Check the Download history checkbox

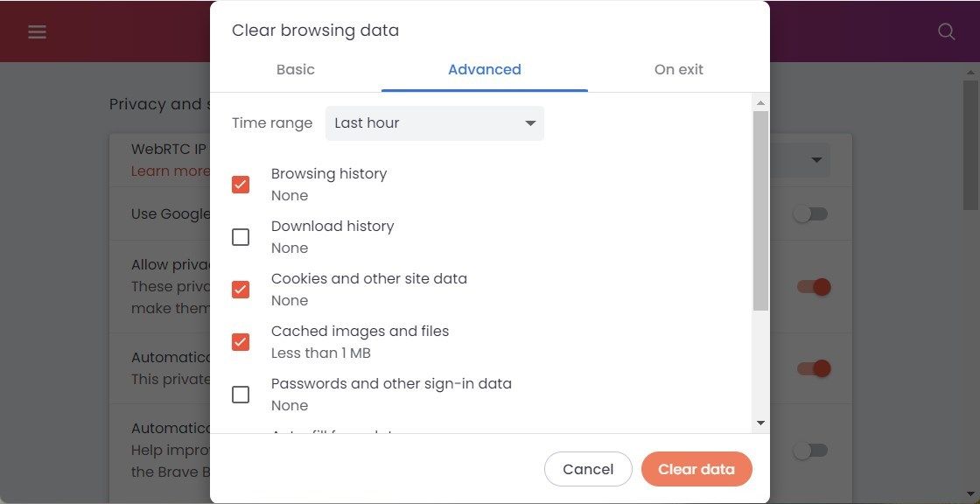coord(241,237)
